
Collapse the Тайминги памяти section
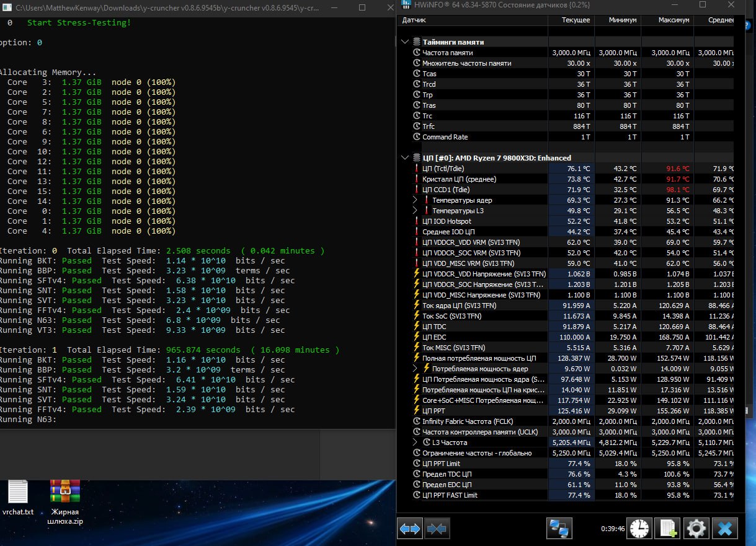click(405, 42)
